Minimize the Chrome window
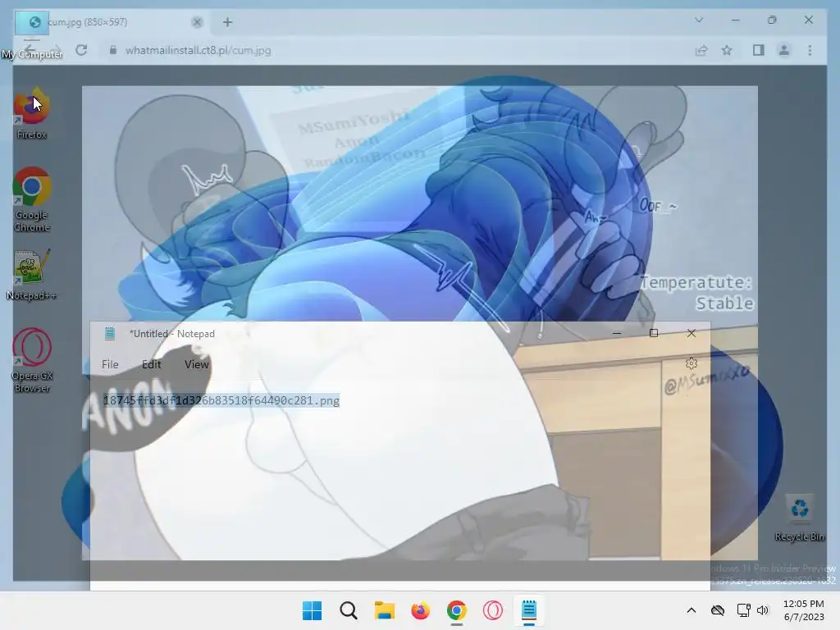 tap(735, 21)
